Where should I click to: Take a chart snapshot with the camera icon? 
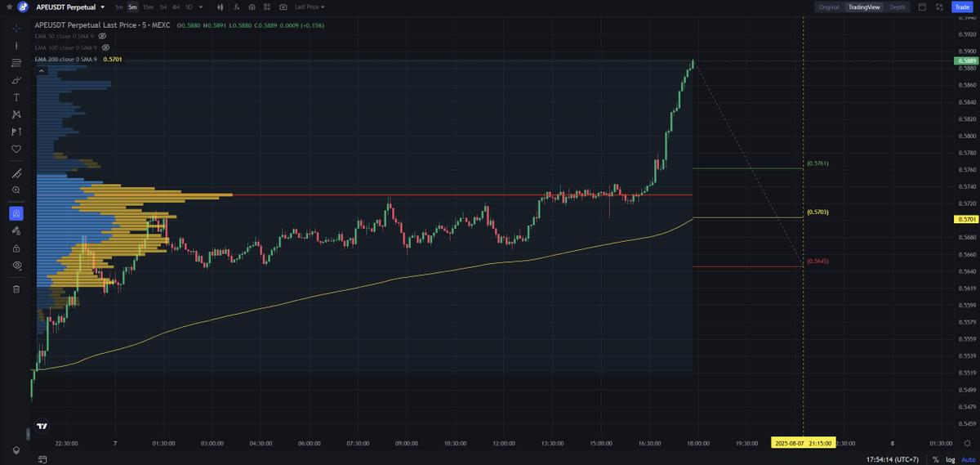pyautogui.click(x=283, y=7)
